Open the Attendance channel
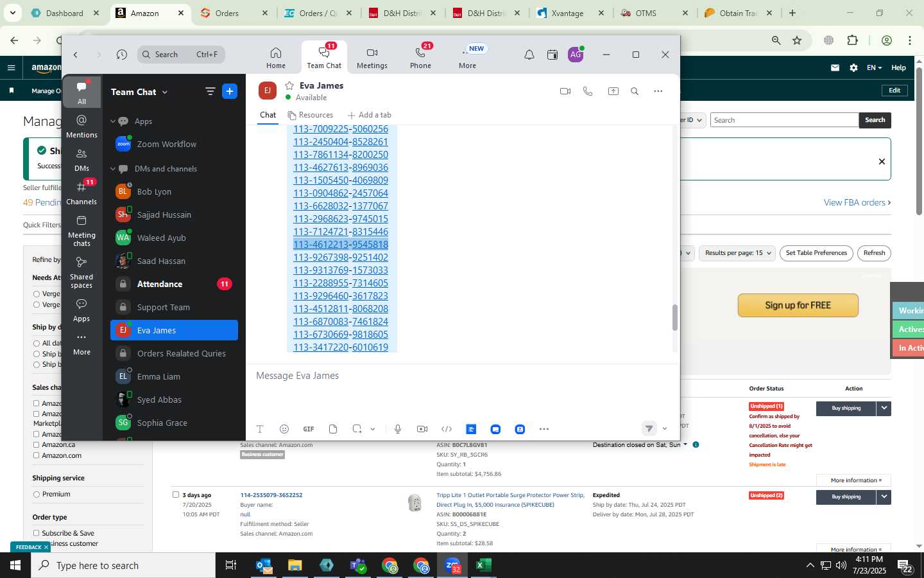Screen dimensions: 924x578 point(174,284)
